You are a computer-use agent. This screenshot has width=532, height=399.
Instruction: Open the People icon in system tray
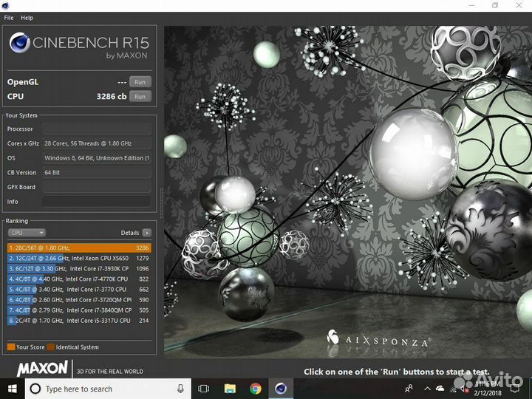pos(409,389)
